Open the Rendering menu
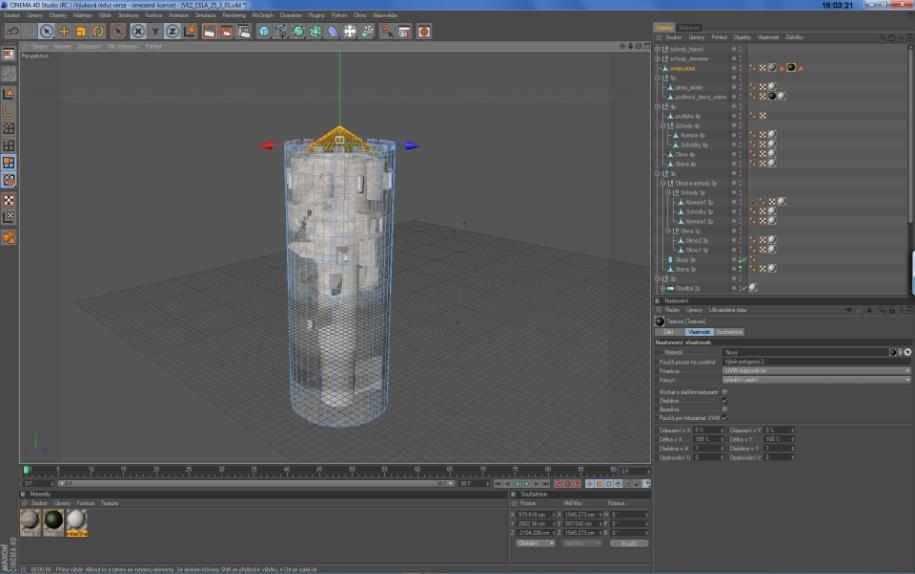 234,15
